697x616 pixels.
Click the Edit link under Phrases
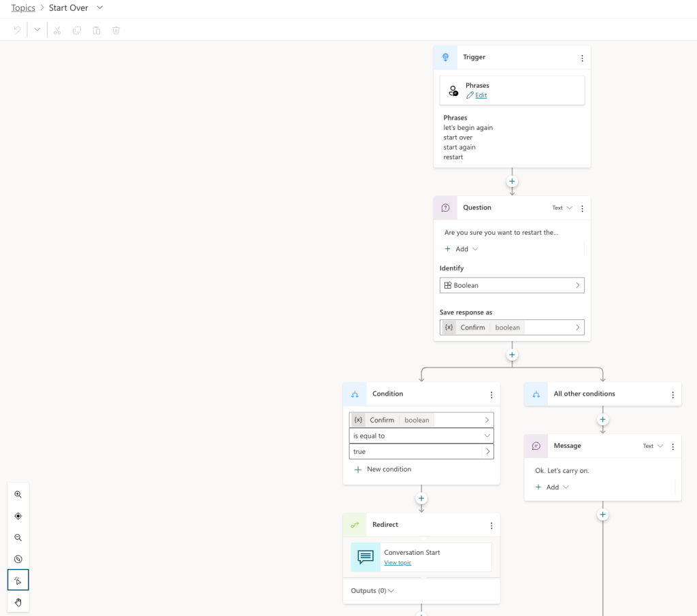click(x=481, y=95)
